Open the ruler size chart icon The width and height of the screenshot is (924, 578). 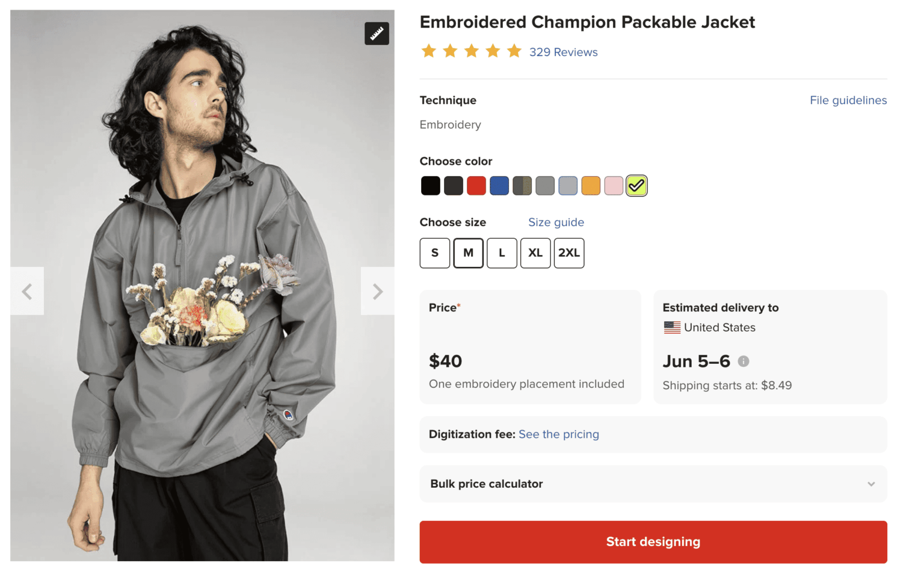[x=377, y=34]
